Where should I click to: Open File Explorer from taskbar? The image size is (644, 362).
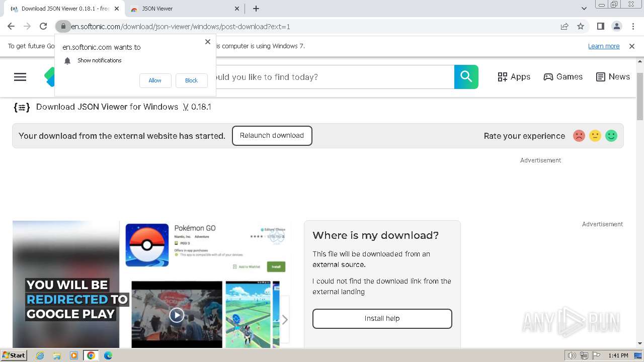point(57,355)
